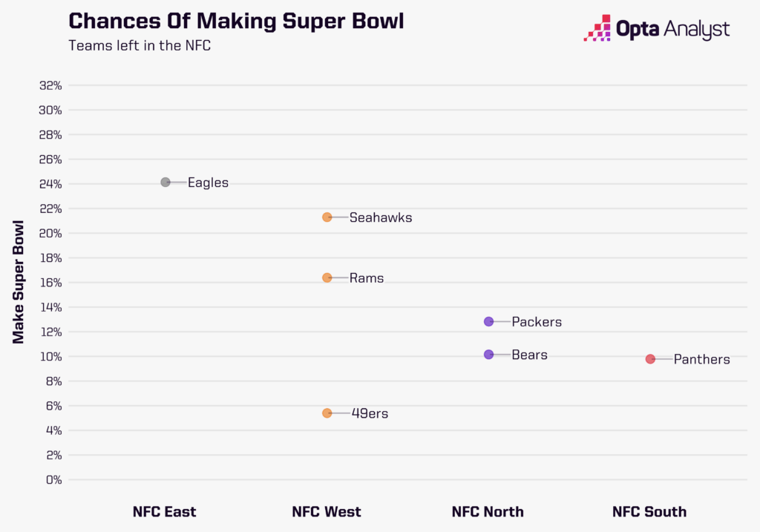Click the NFC East axis label
Screen dimensions: 760x532
(x=165, y=512)
